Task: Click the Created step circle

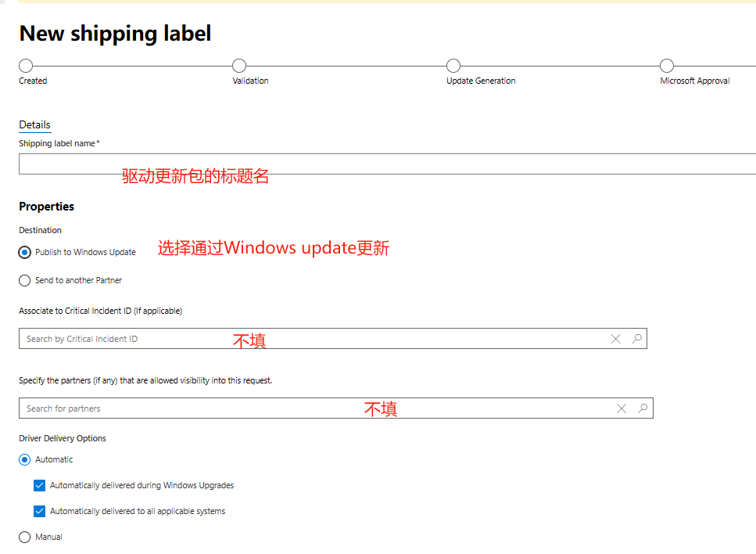Action: [x=26, y=66]
